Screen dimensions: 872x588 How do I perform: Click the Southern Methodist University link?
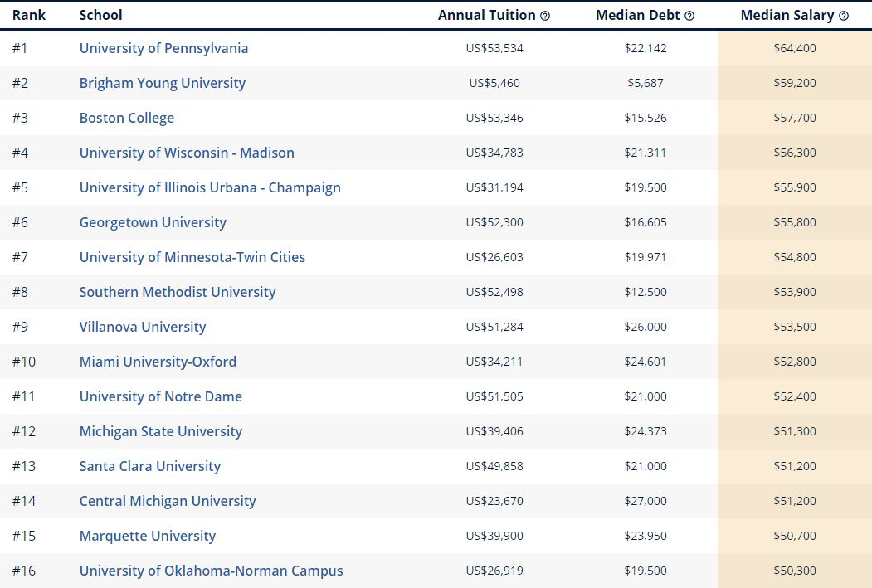click(178, 292)
